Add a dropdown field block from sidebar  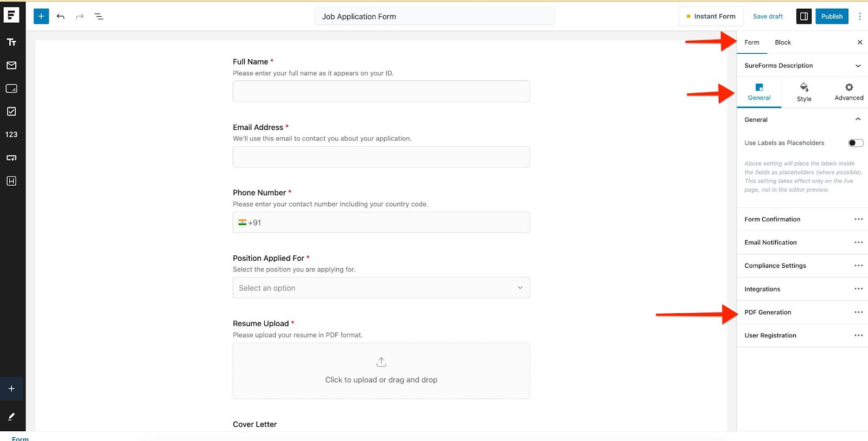(11, 158)
